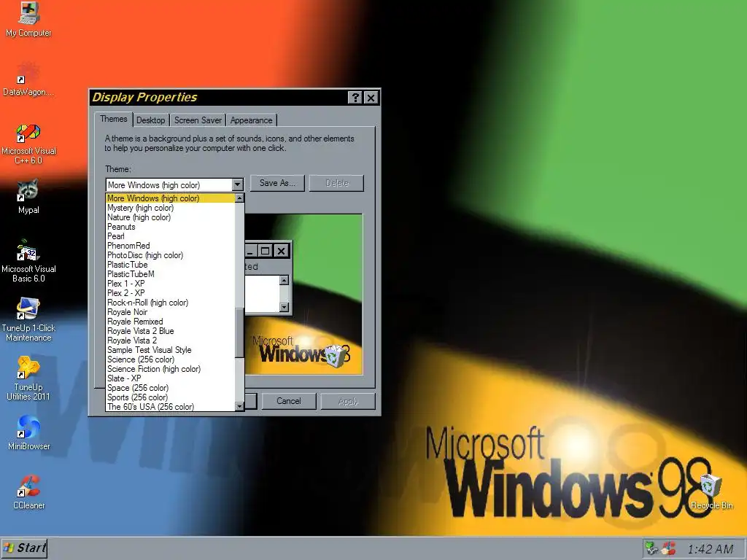This screenshot has height=560, width=747.
Task: Click the network tray icon
Action: (651, 548)
